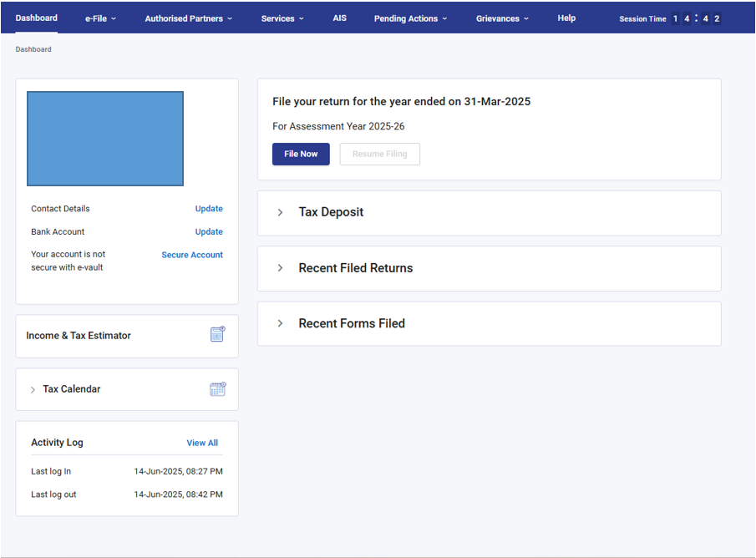
Task: View All activity log entries
Action: [202, 443]
